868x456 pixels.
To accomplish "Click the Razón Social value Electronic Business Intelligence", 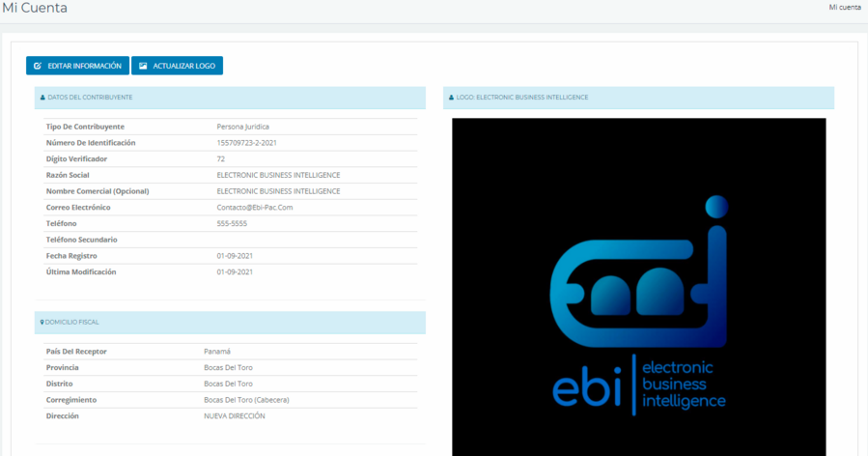I will click(278, 175).
